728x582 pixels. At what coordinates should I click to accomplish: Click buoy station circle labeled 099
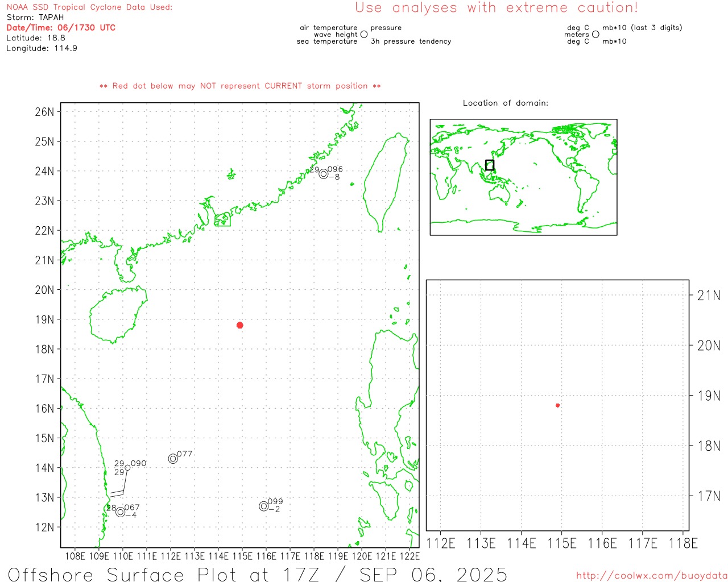[x=263, y=506]
